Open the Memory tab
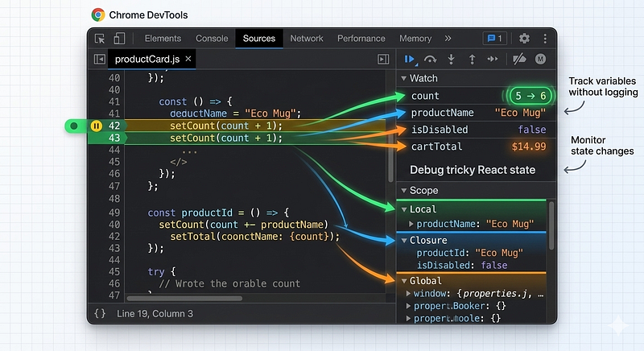Viewport: 644px width, 351px height. coord(415,39)
